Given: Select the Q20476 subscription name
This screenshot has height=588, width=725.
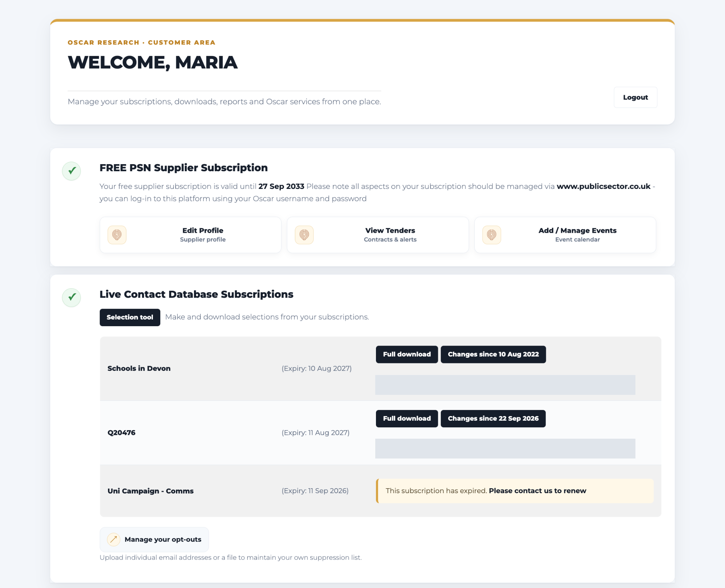Looking at the screenshot, I should [x=121, y=433].
